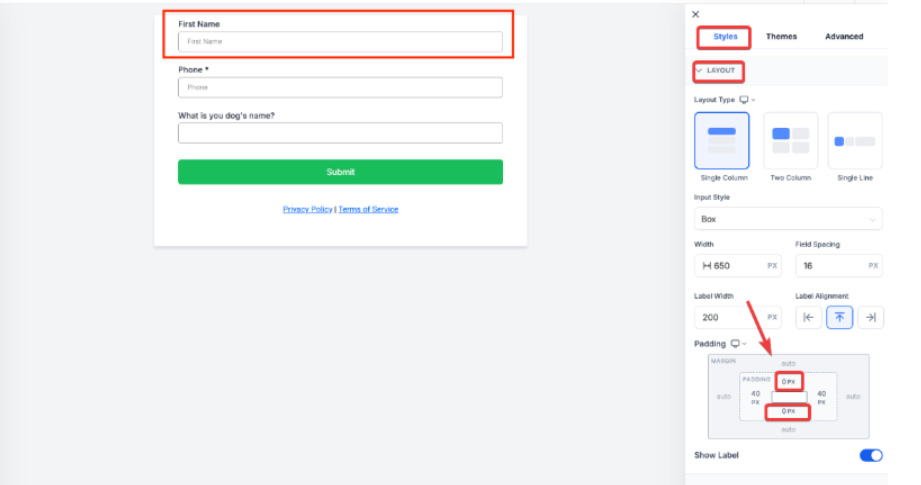
Task: Switch to the Themes tab
Action: pos(781,37)
